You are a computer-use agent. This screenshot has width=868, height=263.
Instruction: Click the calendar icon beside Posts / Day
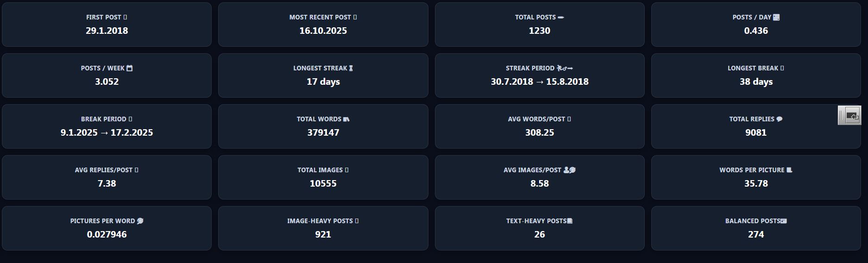point(776,17)
